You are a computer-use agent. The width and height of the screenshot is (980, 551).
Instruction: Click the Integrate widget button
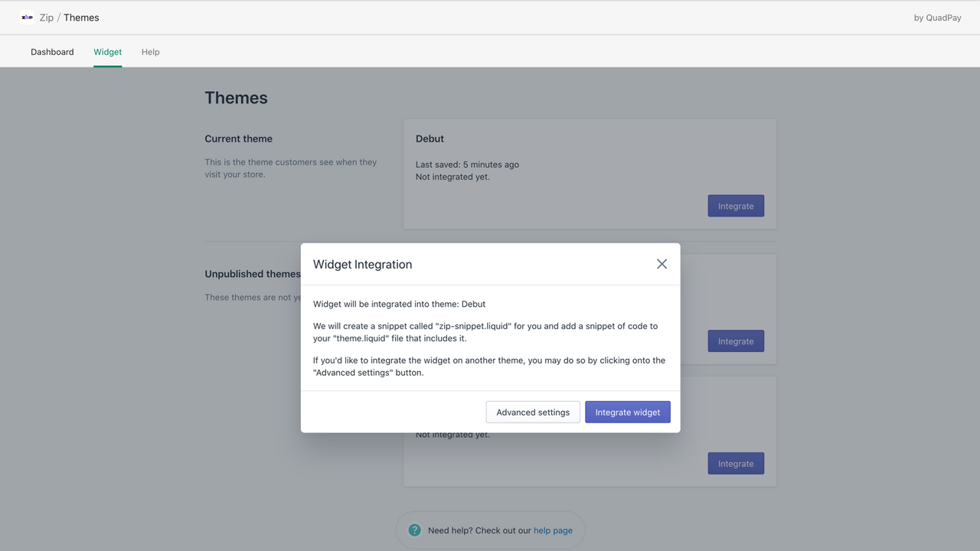click(x=627, y=412)
